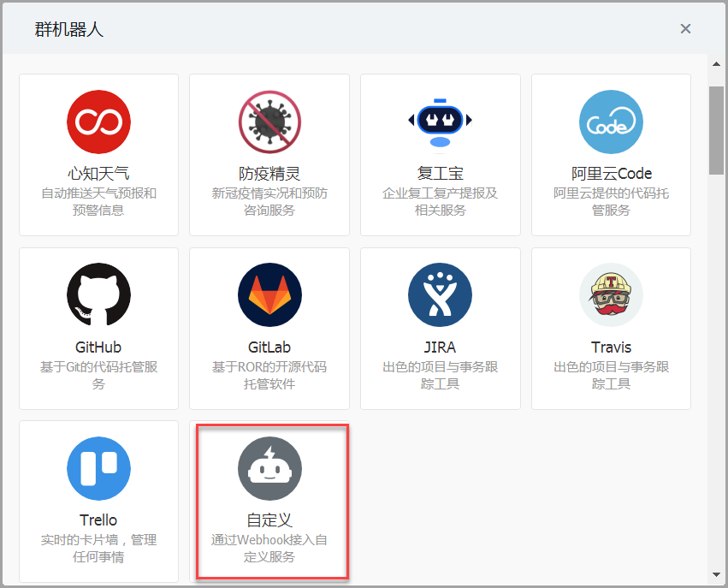This screenshot has height=588, width=728.
Task: Click description 自动推送天气预报和预警信息
Action: coord(98,202)
